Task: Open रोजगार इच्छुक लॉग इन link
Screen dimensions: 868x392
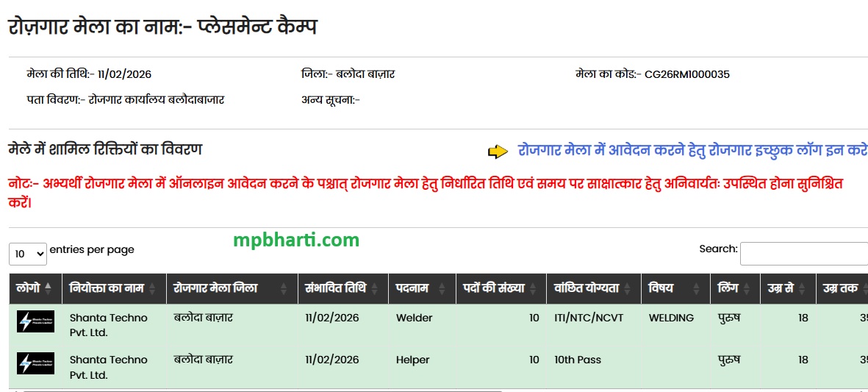Action: point(692,150)
